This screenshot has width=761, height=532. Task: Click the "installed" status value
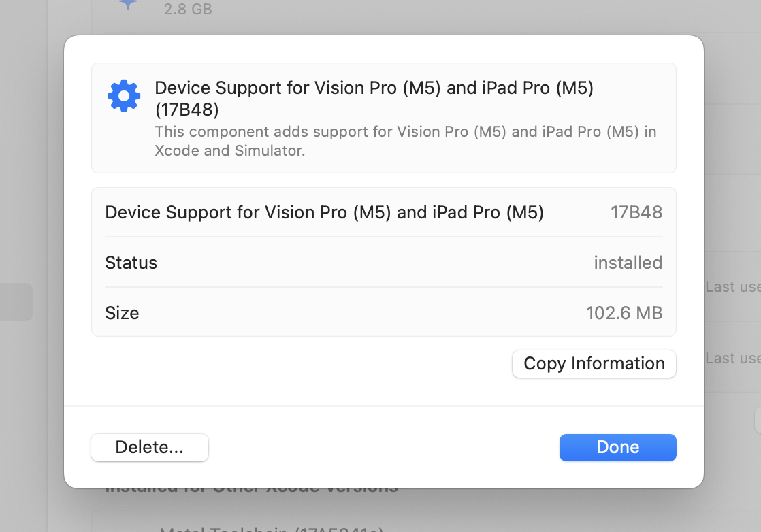pos(628,263)
